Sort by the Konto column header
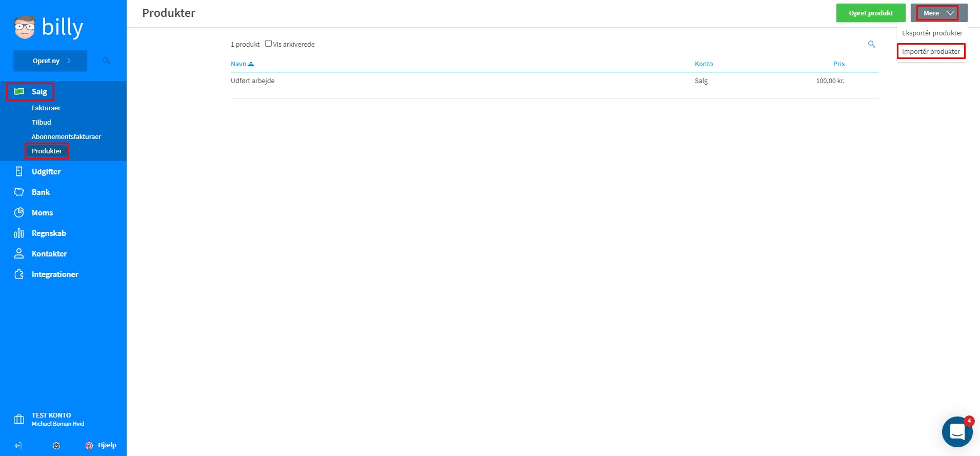The image size is (980, 456). 704,64
